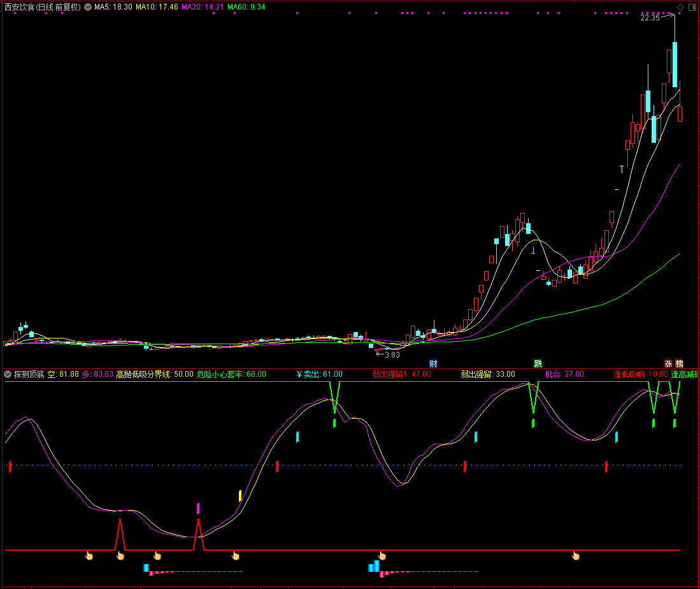
Task: Click the diamond icon in the top-right corner
Action: pos(680,7)
